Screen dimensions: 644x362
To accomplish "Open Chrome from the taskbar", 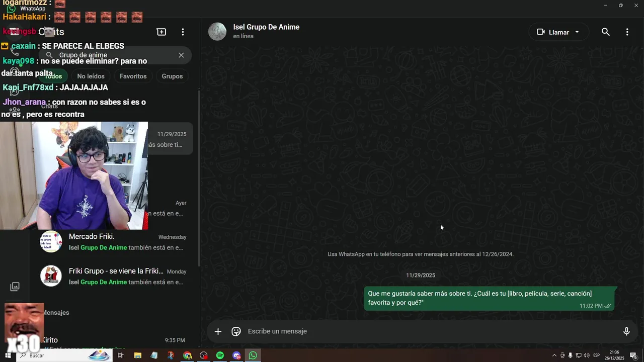I will coord(187,355).
